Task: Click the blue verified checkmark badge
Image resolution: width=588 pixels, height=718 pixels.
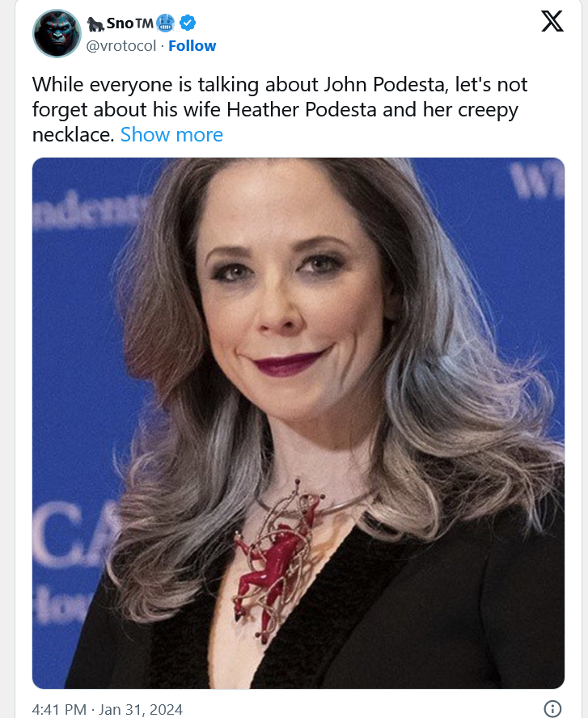Action: (x=188, y=23)
